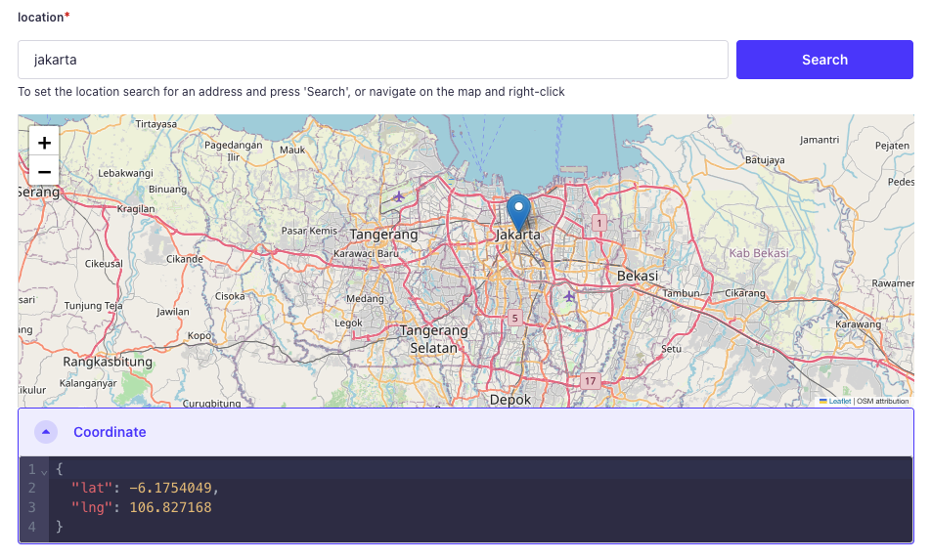Click the lat value -6.1754049 in the editor
The width and height of the screenshot is (931, 560).
point(170,488)
